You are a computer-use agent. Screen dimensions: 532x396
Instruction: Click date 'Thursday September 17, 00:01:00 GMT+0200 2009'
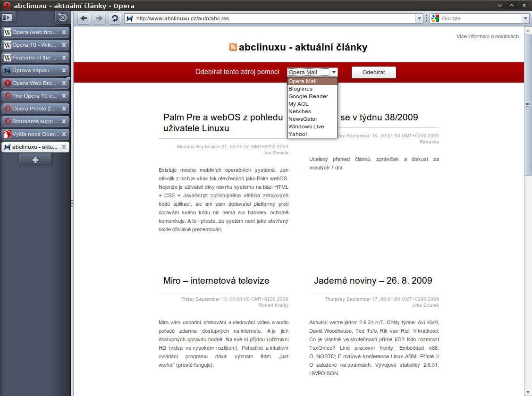(382, 299)
